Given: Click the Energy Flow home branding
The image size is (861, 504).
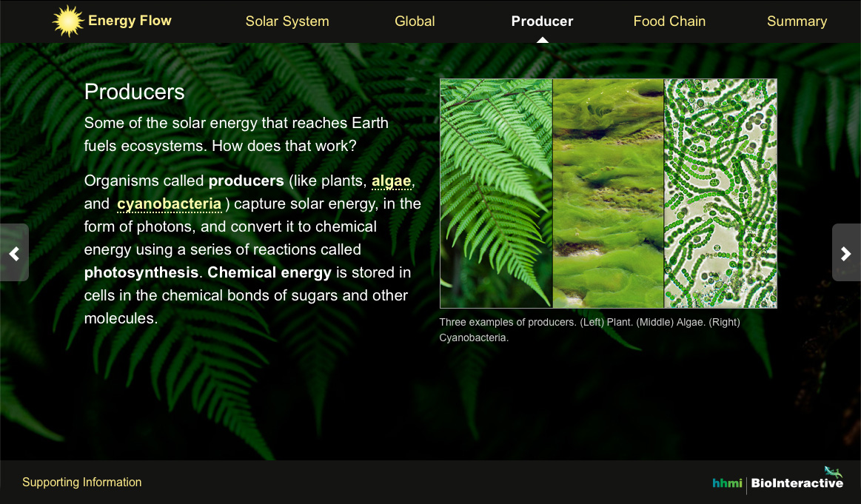Looking at the screenshot, I should (130, 20).
